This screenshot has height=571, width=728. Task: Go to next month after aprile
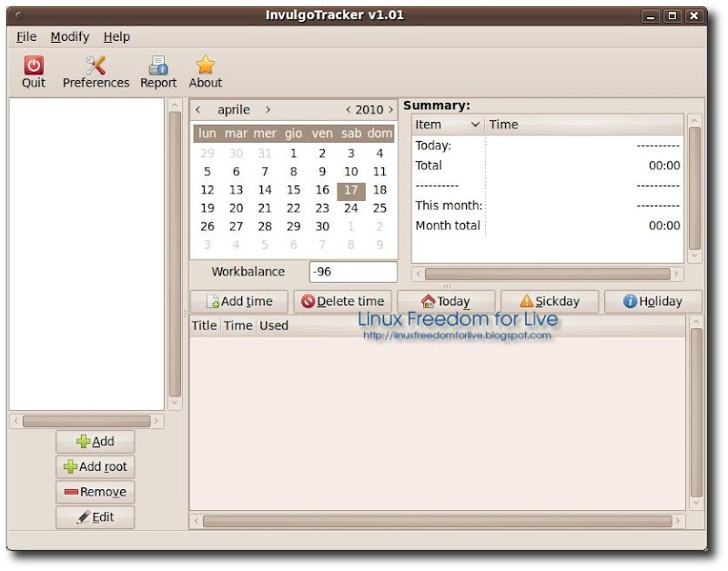(x=268, y=109)
